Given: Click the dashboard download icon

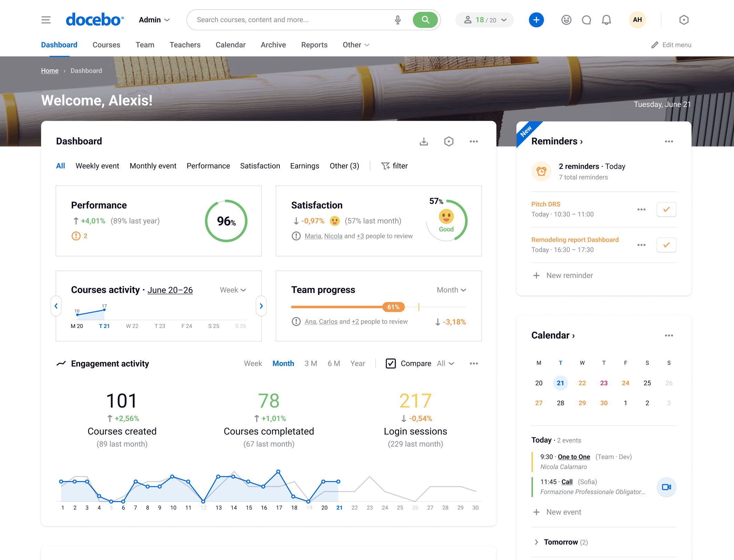Looking at the screenshot, I should (x=424, y=141).
